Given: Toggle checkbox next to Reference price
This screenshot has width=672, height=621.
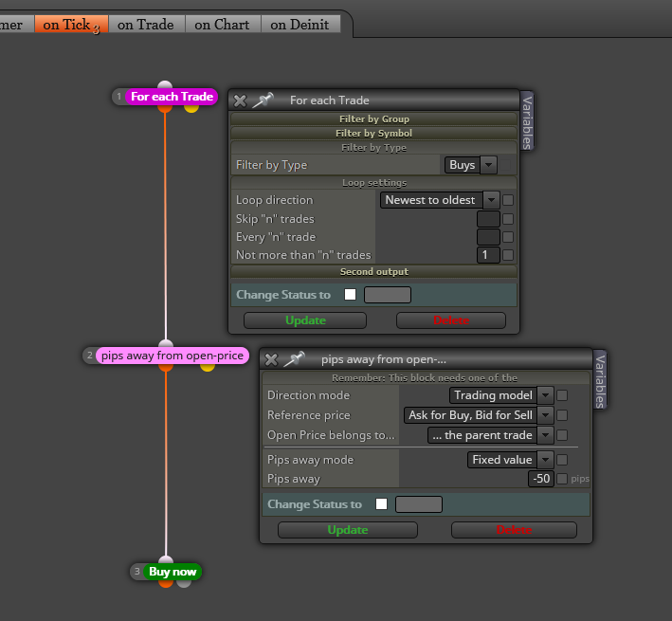Looking at the screenshot, I should [x=562, y=415].
